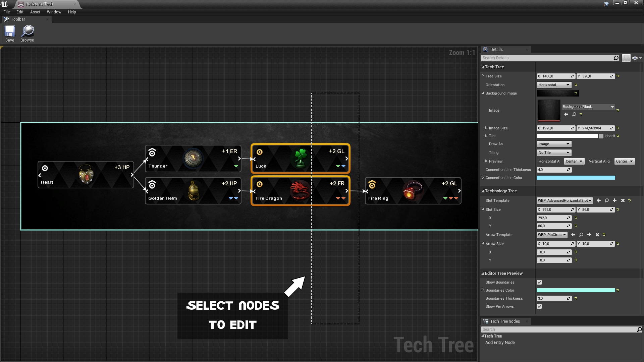Click the browse magnifier for Slot Template

point(607,200)
